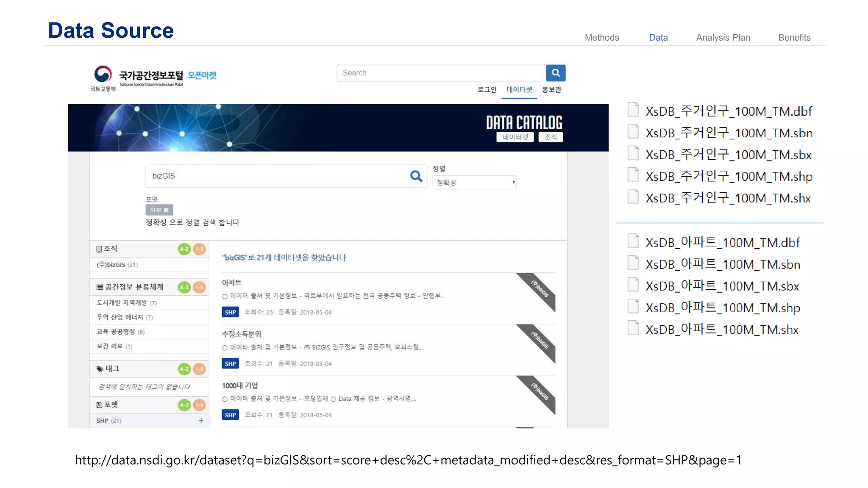Viewport: 868px width, 488px height.
Task: Click the bizGIS search magnifier icon
Action: pos(416,176)
